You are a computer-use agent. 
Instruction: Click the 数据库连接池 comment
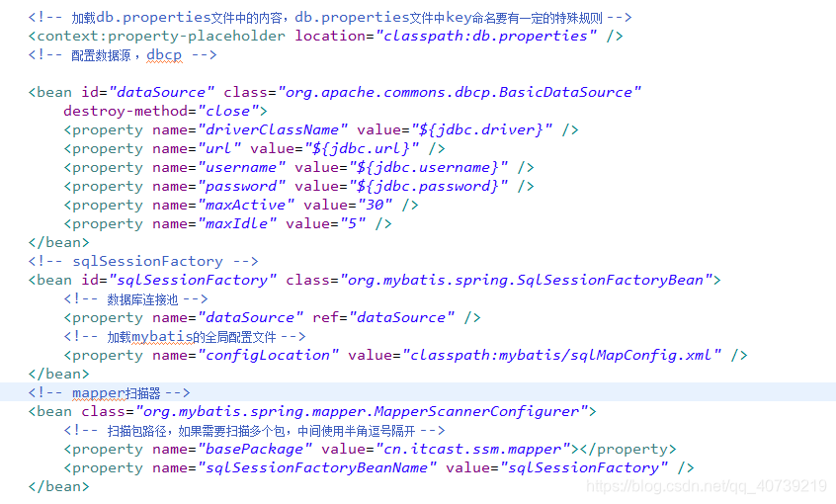click(135, 299)
